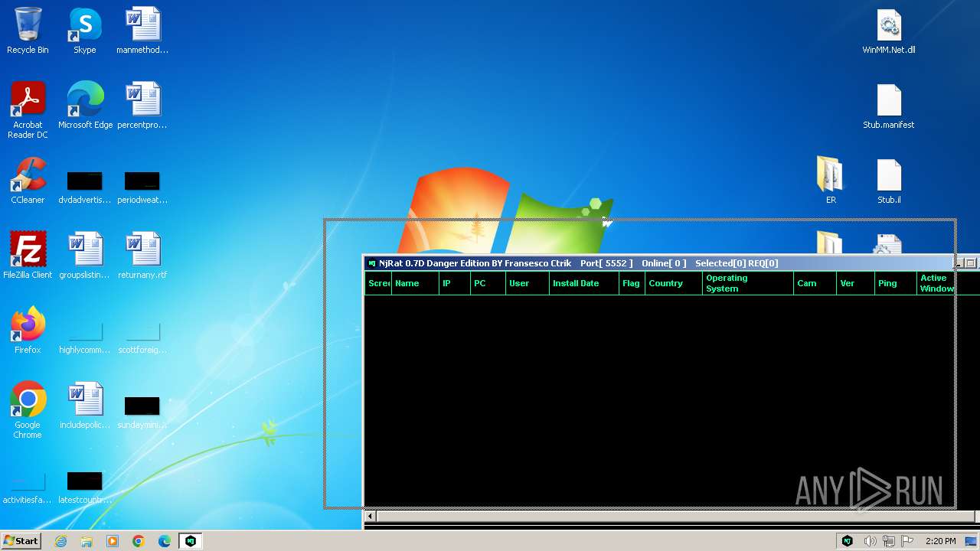Select the Stub.il file icon
This screenshot has height=551, width=980.
(x=889, y=181)
